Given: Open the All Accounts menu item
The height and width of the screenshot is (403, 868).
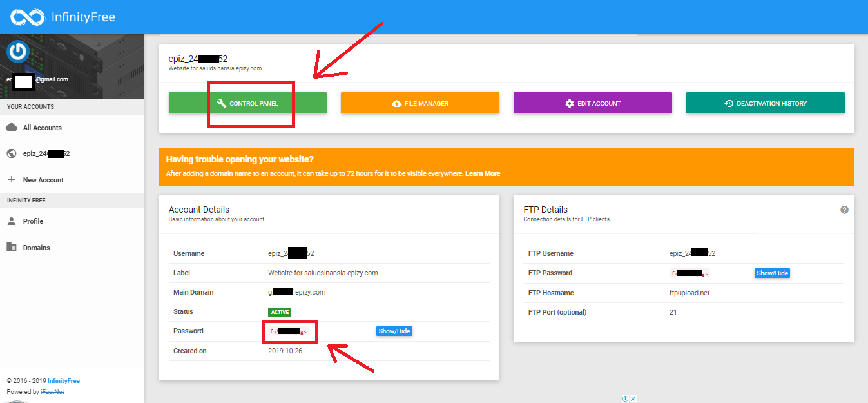Looking at the screenshot, I should (x=43, y=128).
